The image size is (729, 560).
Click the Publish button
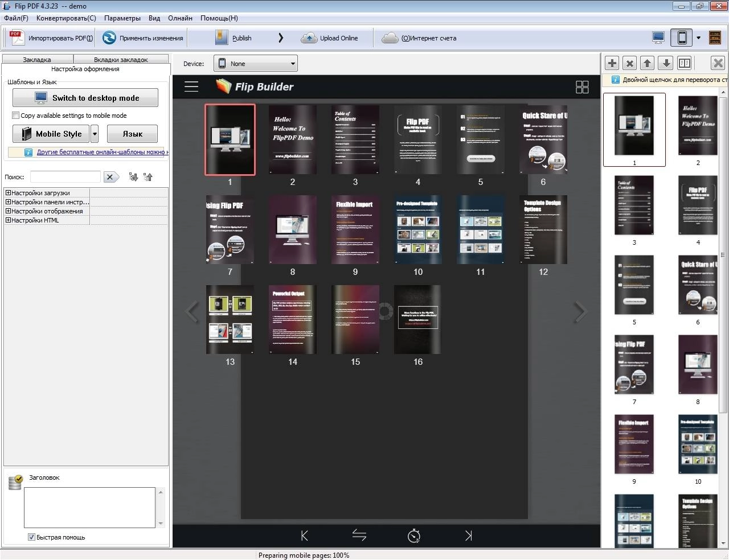tap(234, 38)
